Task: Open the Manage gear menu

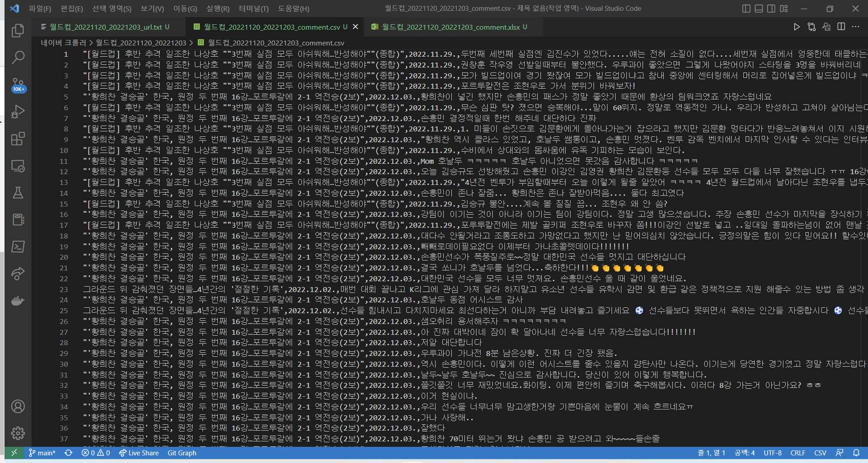Action: (x=18, y=433)
